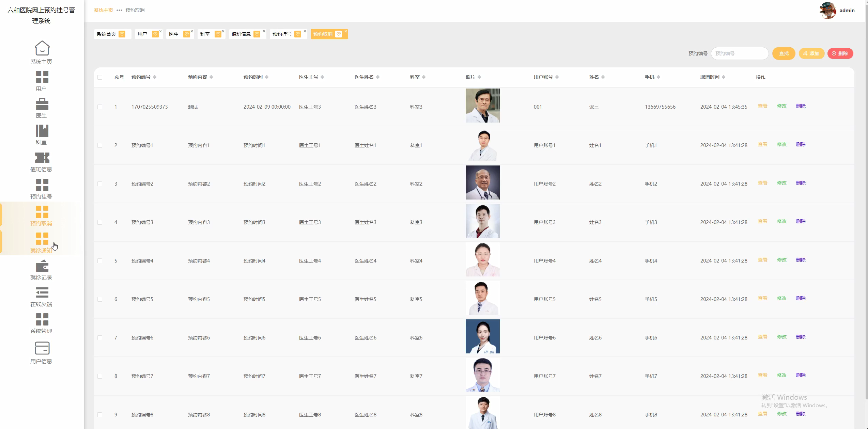Screen dimensions: 868x429
Task: Close the 科室 tab
Action: click(223, 31)
